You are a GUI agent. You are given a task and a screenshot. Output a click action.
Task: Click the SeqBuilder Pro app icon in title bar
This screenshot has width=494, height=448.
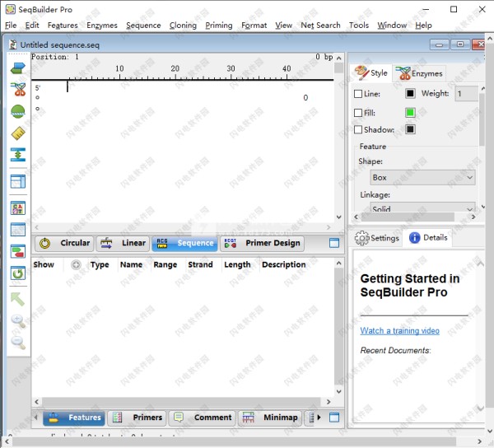point(11,9)
